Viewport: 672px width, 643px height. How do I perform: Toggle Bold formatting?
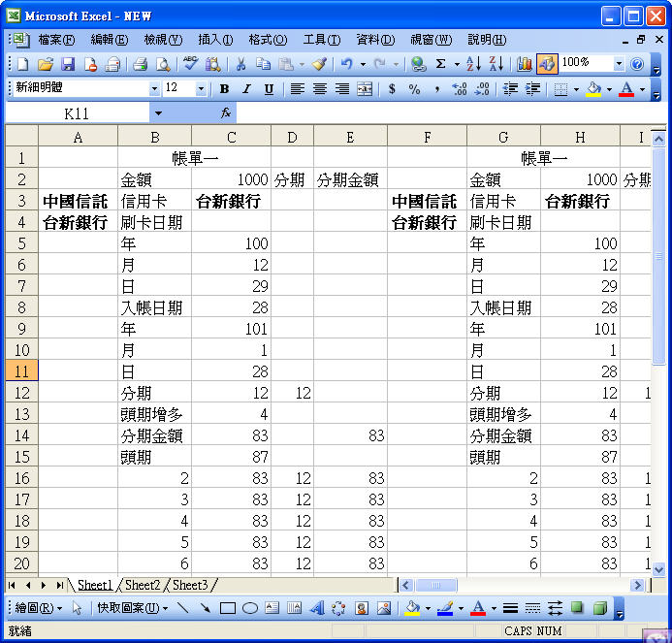(224, 89)
